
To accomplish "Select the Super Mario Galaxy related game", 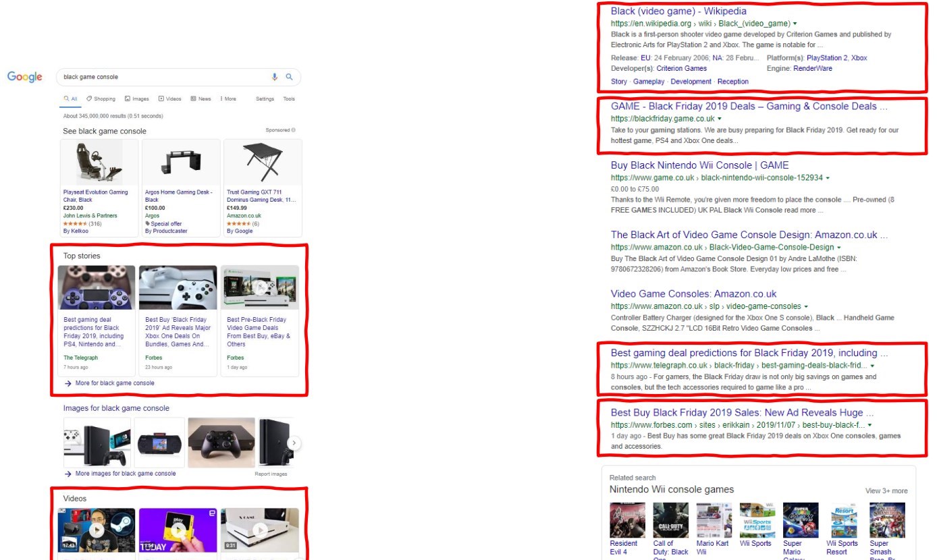I will coord(801,530).
